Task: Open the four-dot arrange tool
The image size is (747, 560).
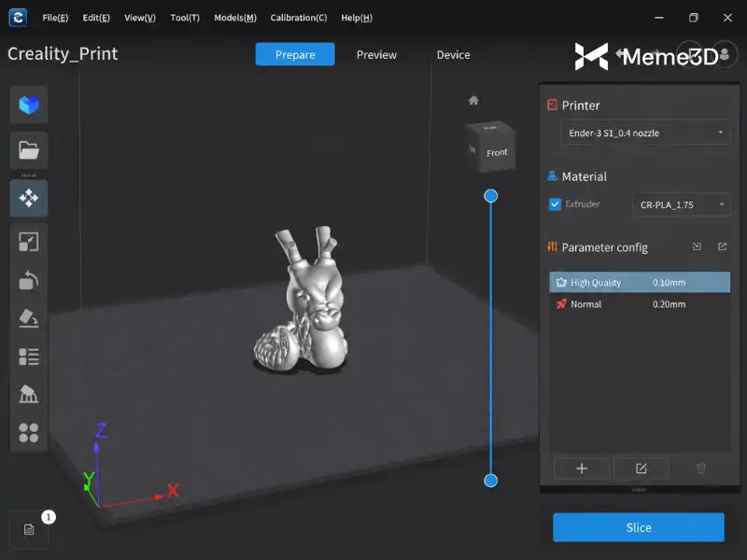Action: click(x=29, y=432)
